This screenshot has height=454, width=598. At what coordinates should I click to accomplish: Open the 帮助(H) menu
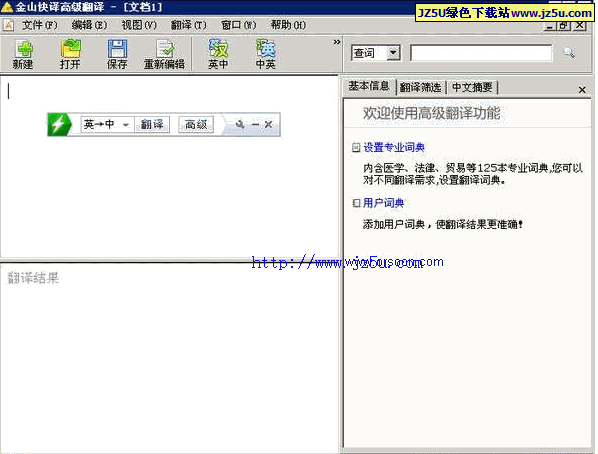288,25
